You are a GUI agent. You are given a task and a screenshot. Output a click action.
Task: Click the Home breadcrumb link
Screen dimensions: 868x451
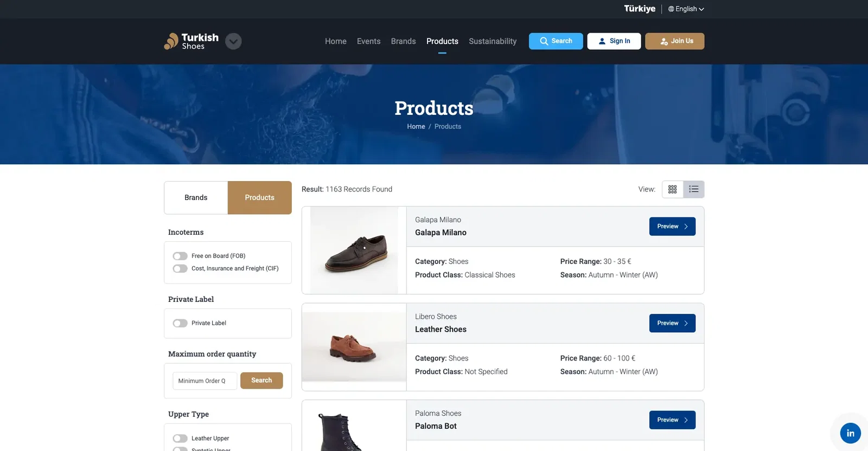point(416,126)
